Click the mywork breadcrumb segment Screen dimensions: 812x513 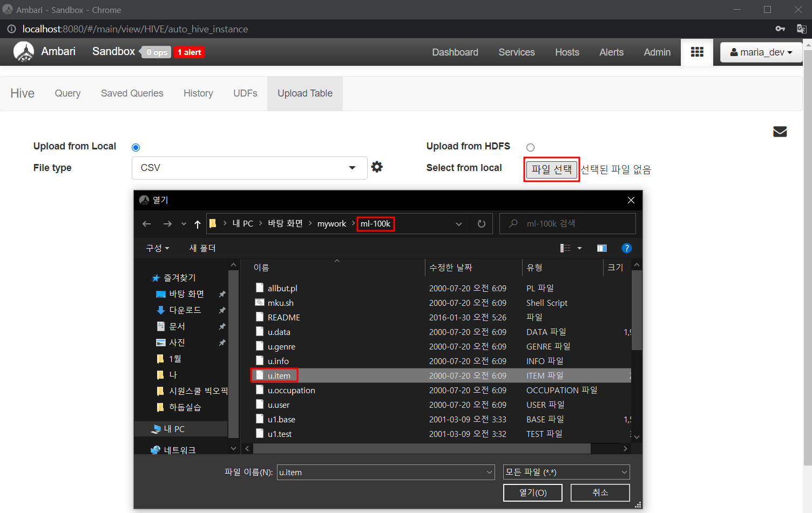331,224
